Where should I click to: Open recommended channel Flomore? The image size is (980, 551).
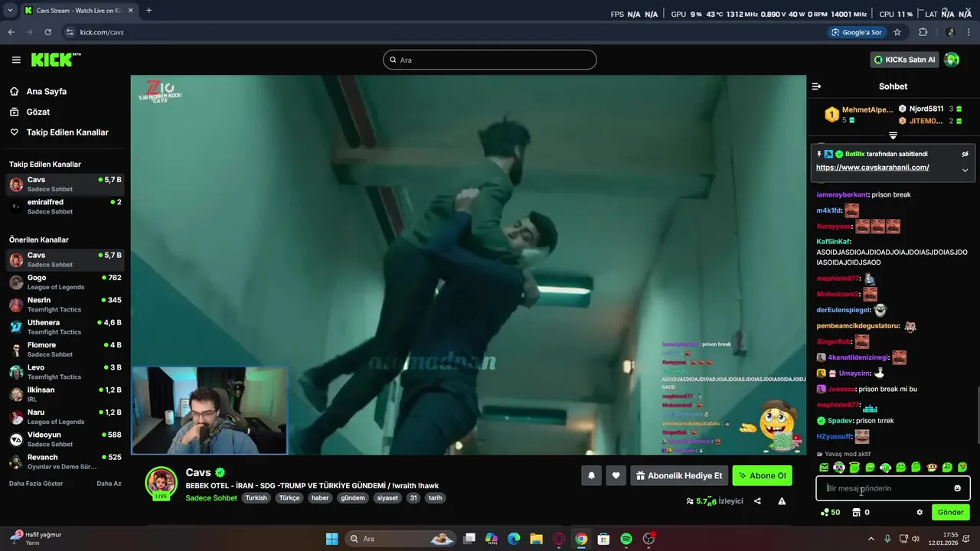[x=65, y=350]
